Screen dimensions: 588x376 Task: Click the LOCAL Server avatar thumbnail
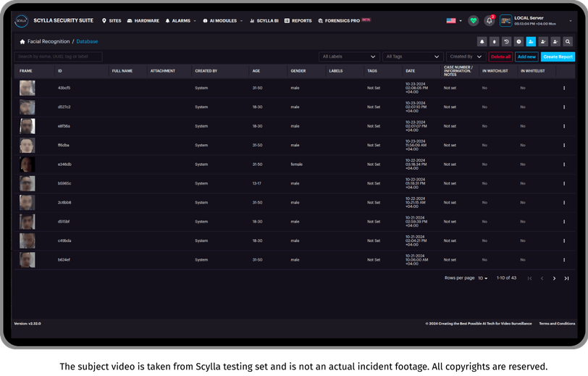(505, 20)
